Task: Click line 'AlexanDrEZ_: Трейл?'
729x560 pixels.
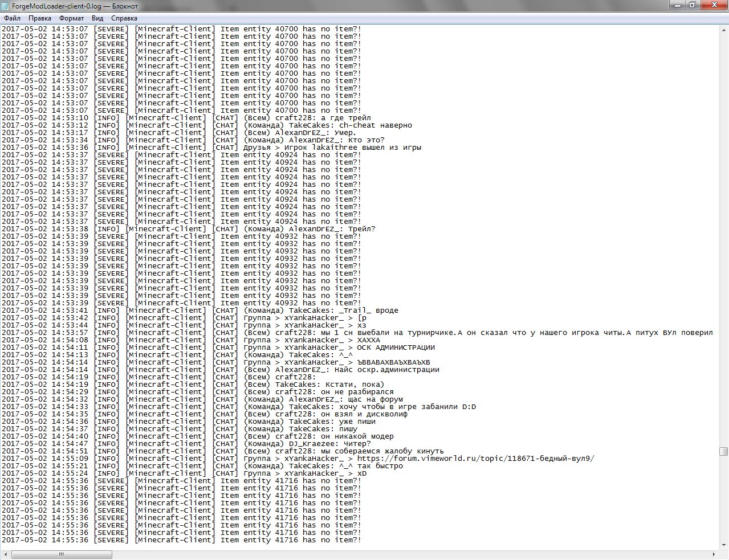Action: coord(188,229)
